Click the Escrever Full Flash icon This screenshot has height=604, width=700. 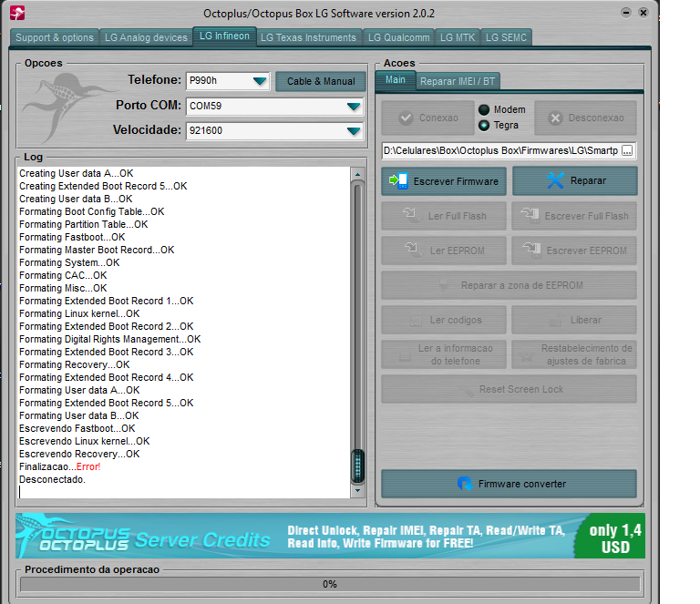click(x=530, y=215)
